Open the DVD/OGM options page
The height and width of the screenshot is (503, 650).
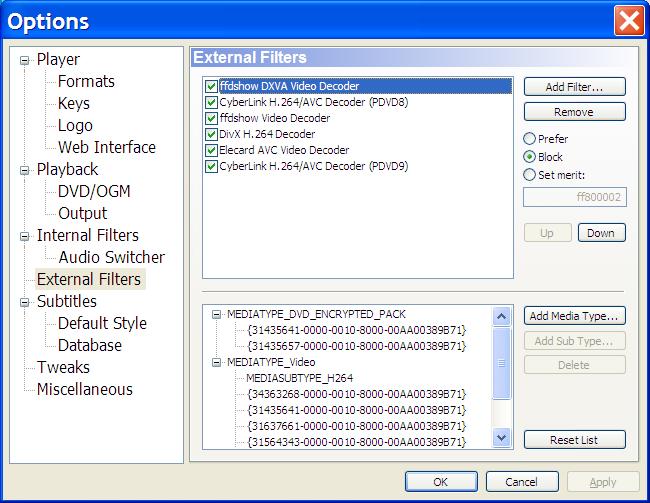tap(94, 191)
